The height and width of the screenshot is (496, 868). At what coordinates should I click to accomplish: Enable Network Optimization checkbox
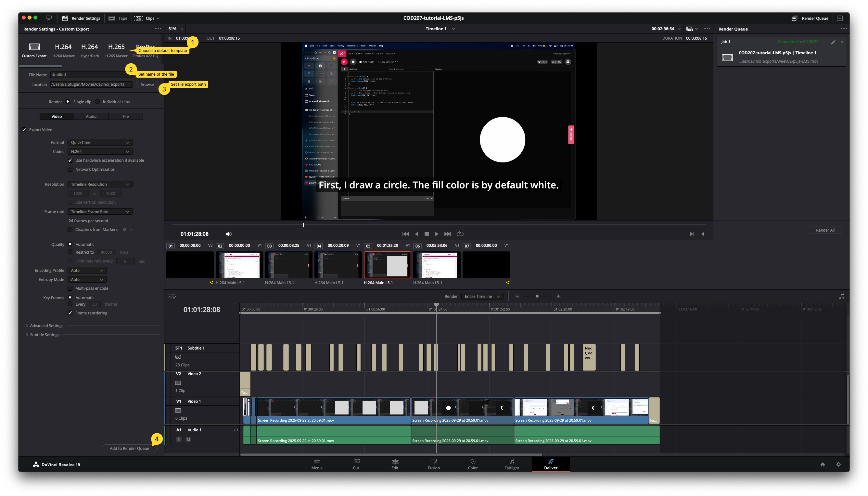pos(70,169)
